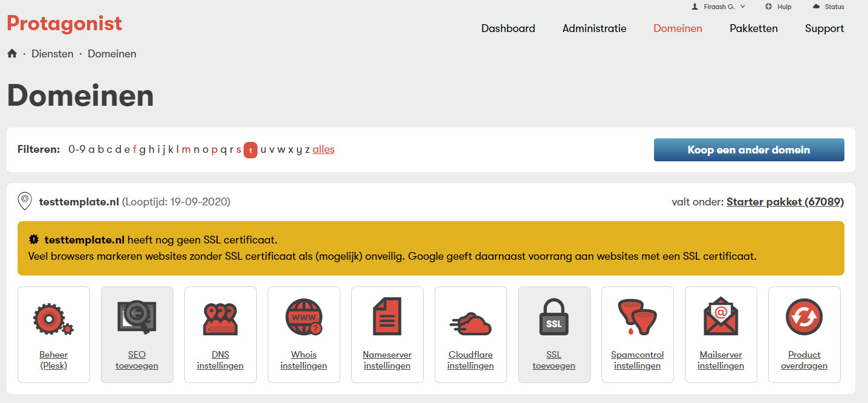
Task: Click the Beheer (Plesk) link text
Action: pyautogui.click(x=54, y=360)
